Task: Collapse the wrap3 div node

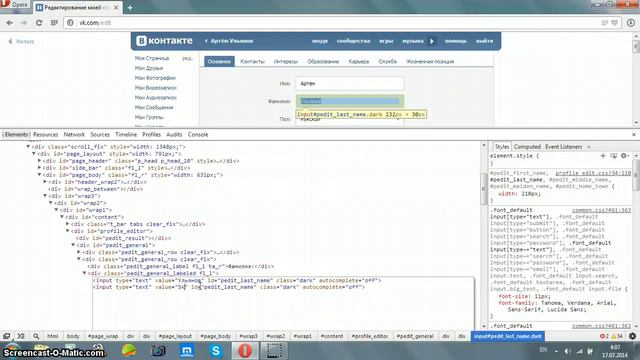Action: pyautogui.click(x=45, y=196)
